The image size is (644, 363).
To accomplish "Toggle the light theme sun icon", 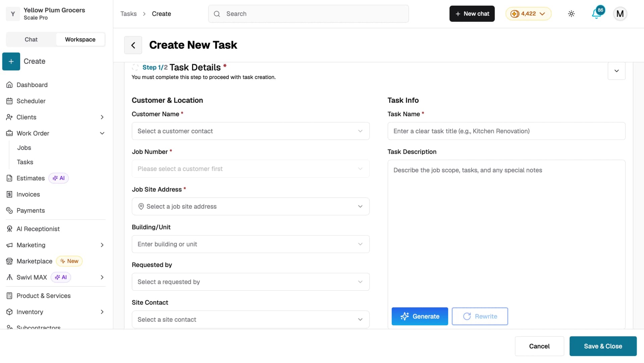I will 571,14.
